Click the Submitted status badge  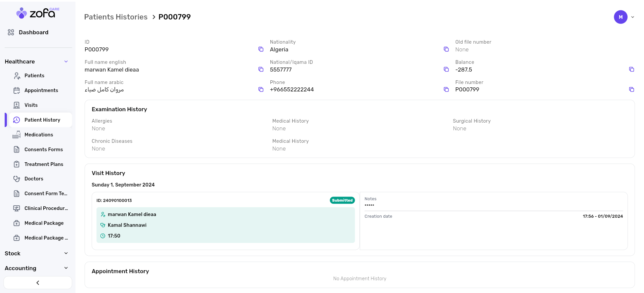click(x=342, y=200)
